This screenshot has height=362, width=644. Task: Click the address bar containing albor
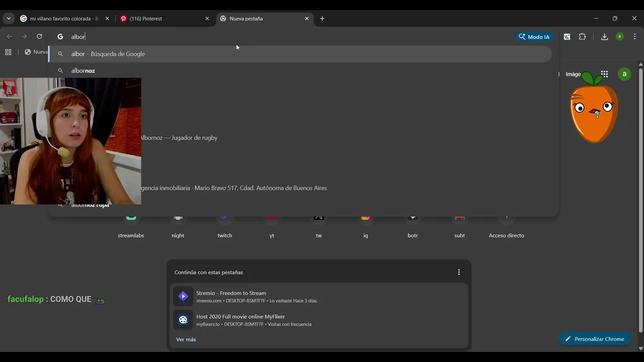pos(282,37)
